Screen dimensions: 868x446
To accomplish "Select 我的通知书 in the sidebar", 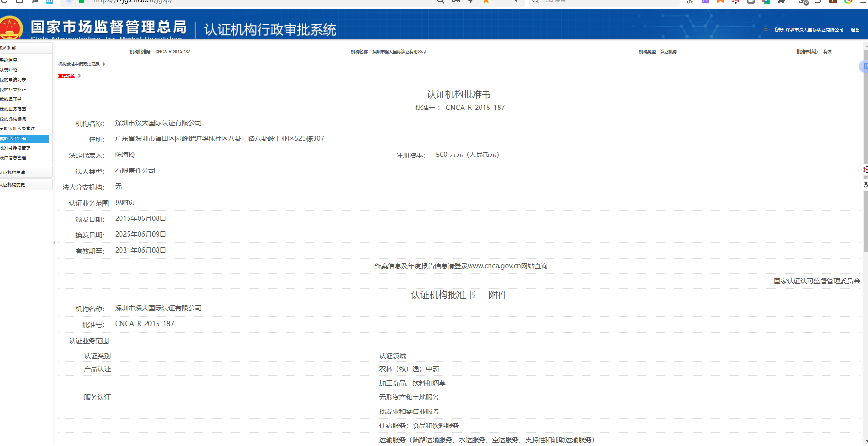I will [x=10, y=99].
